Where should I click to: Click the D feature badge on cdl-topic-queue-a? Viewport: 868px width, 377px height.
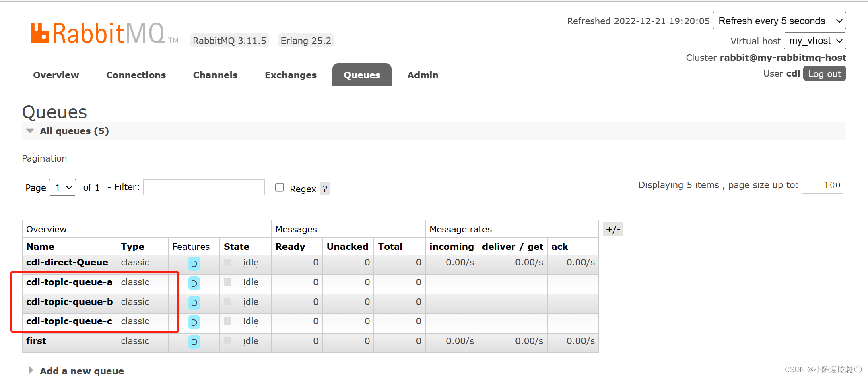[194, 283]
